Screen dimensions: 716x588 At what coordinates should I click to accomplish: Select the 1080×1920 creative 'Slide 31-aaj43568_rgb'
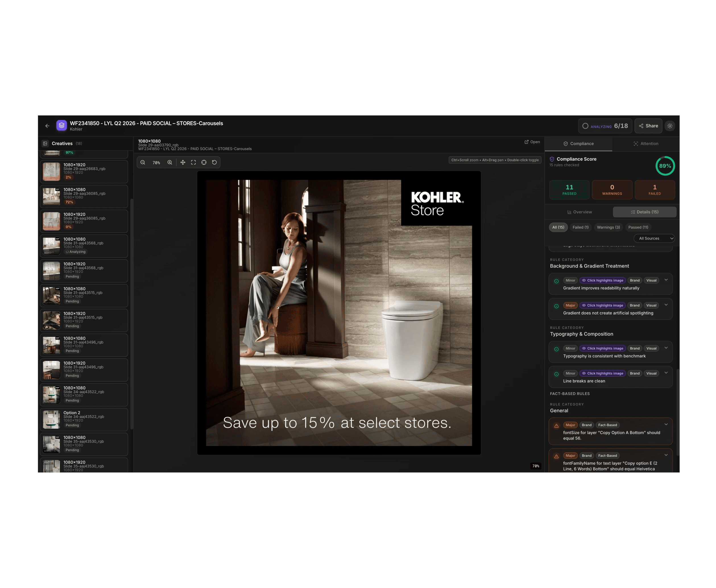(84, 271)
